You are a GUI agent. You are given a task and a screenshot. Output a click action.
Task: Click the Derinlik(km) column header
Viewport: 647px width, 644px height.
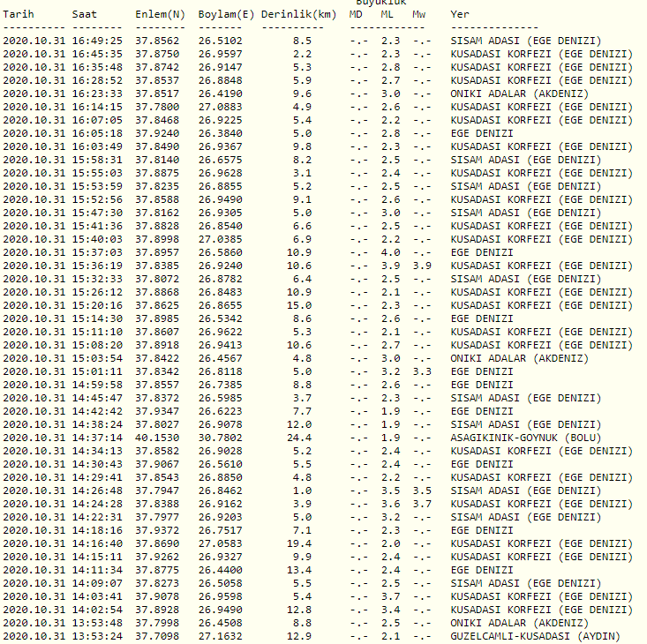click(x=298, y=15)
